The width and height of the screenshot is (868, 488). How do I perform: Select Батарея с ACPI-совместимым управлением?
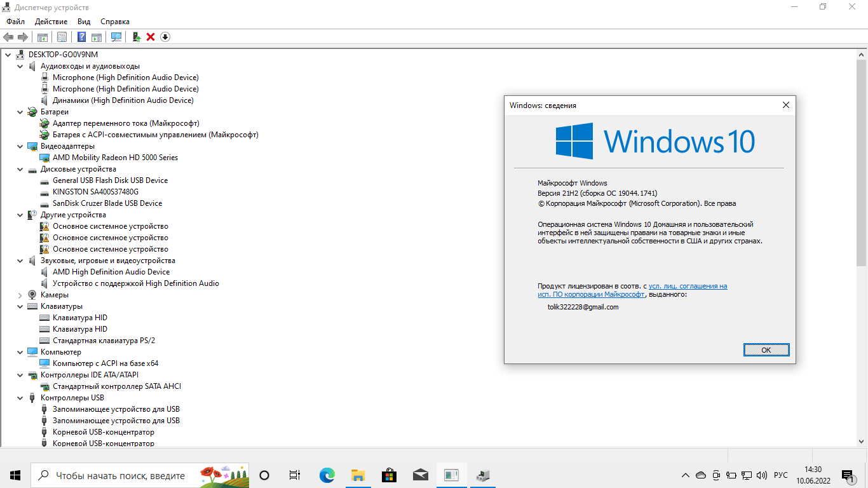point(156,135)
